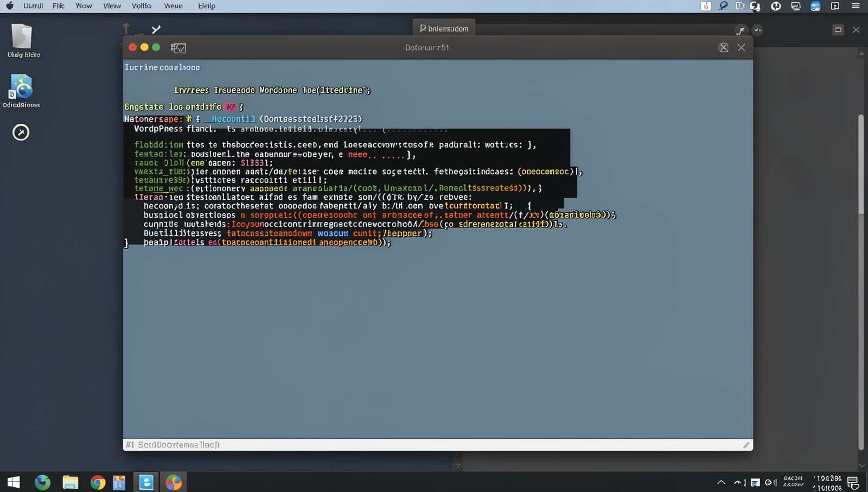Open the Windows Start menu
This screenshot has height=492, width=868.
14,482
